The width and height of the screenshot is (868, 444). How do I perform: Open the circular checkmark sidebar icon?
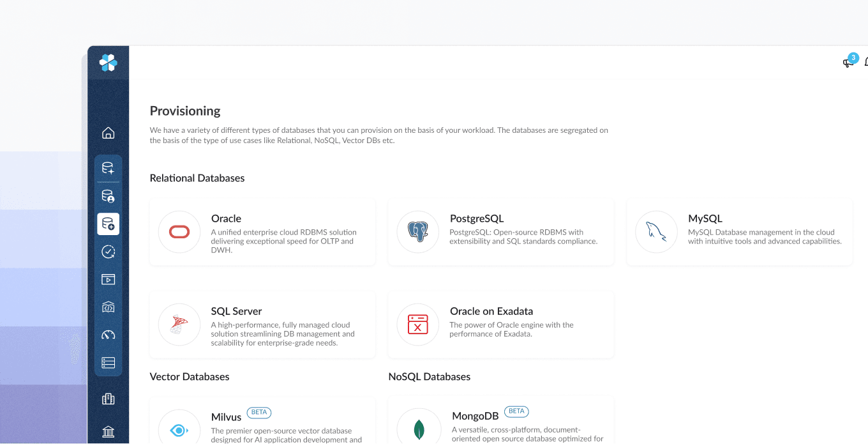pyautogui.click(x=108, y=252)
